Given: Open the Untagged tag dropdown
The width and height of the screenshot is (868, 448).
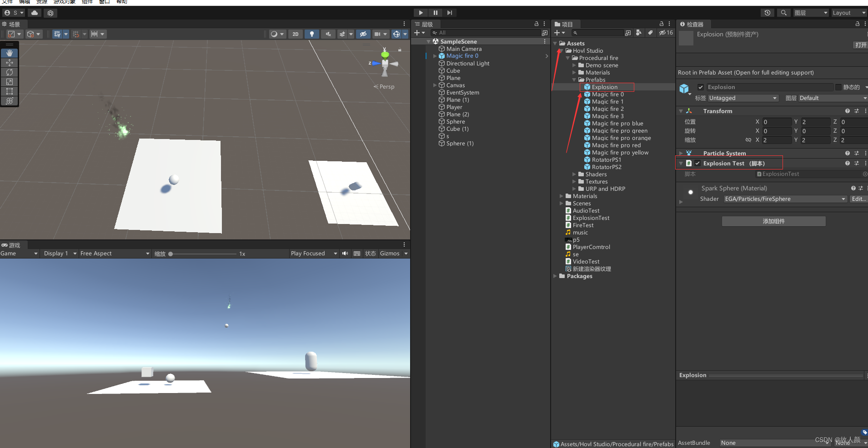Looking at the screenshot, I should point(743,98).
